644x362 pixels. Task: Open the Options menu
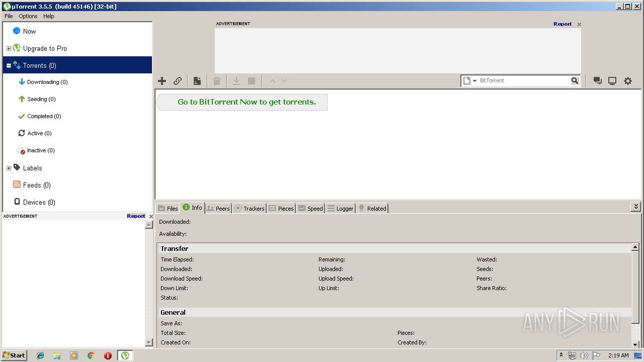[x=28, y=16]
